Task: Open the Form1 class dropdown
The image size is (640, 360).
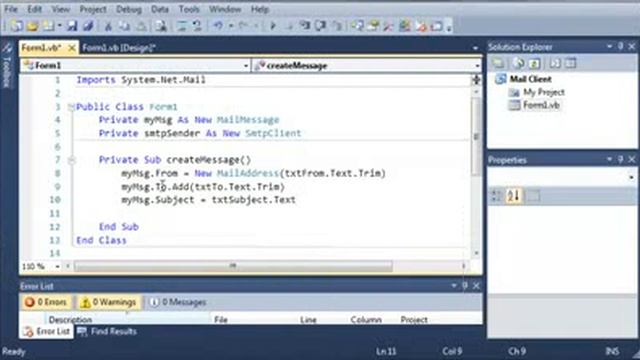Action: (246, 65)
